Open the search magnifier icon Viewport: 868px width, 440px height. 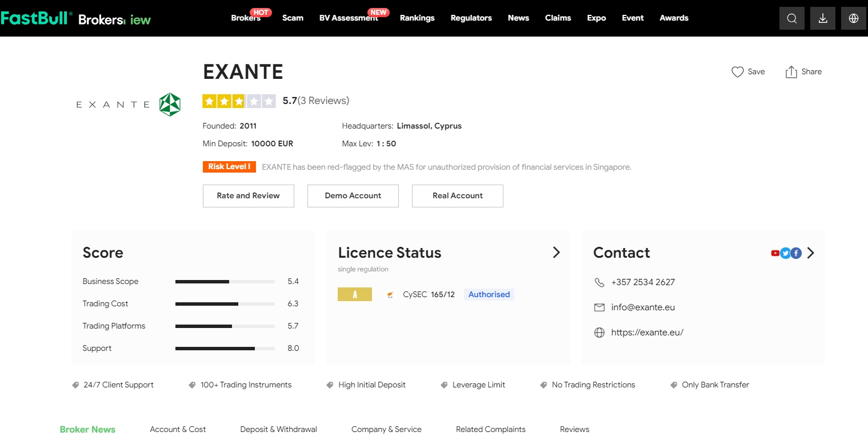791,18
